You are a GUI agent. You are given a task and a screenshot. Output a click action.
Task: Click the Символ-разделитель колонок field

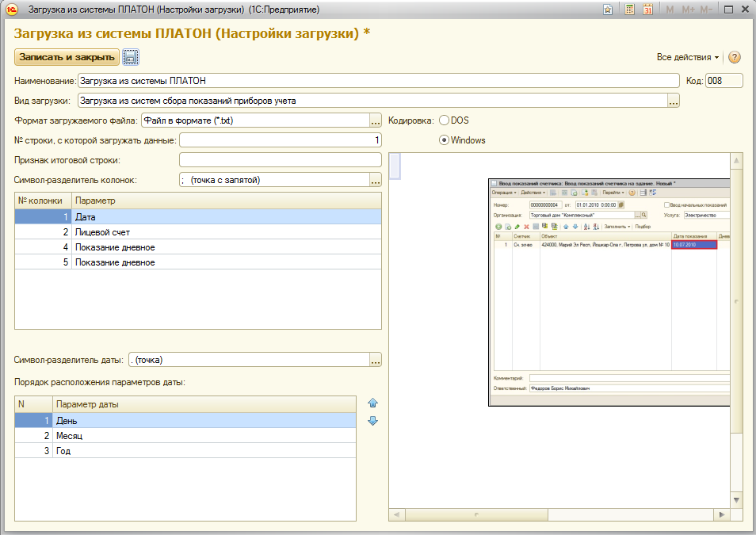[274, 180]
